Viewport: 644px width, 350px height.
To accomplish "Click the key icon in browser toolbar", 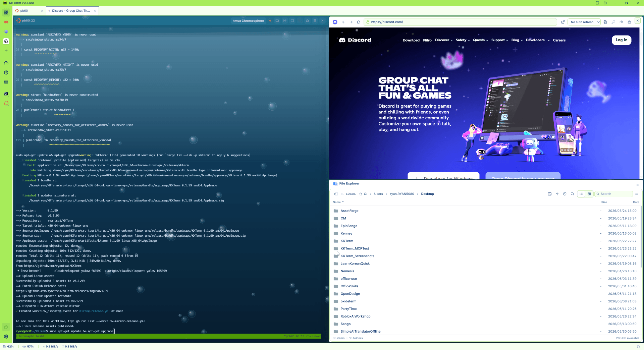I will tap(613, 22).
